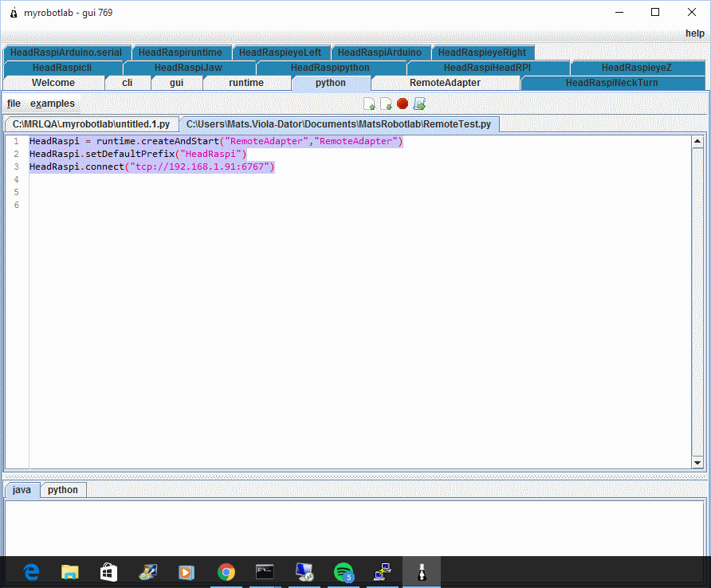Image resolution: width=711 pixels, height=588 pixels.
Task: Open the Welcome tab
Action: click(x=53, y=83)
